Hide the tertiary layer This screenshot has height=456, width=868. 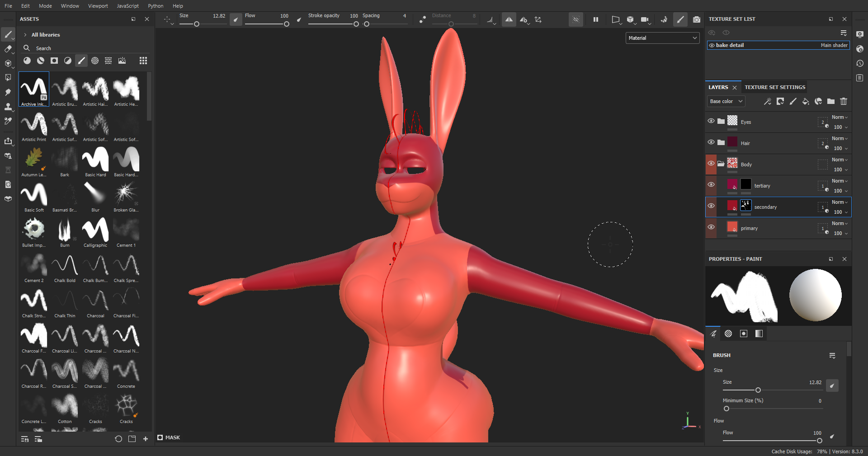click(711, 184)
